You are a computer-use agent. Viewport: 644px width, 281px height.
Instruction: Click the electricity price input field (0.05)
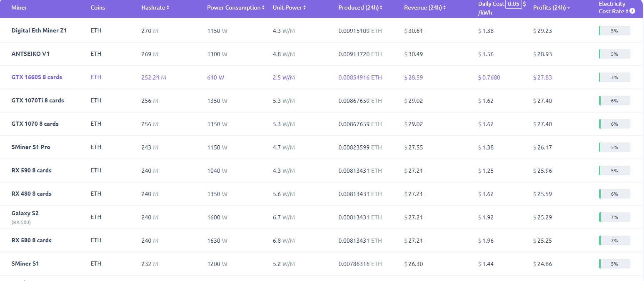[513, 4]
